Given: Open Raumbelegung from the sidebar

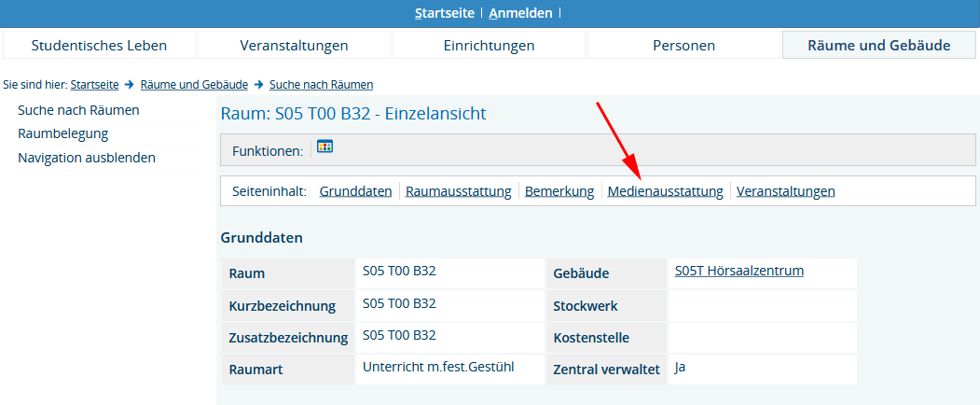Looking at the screenshot, I should [x=62, y=133].
